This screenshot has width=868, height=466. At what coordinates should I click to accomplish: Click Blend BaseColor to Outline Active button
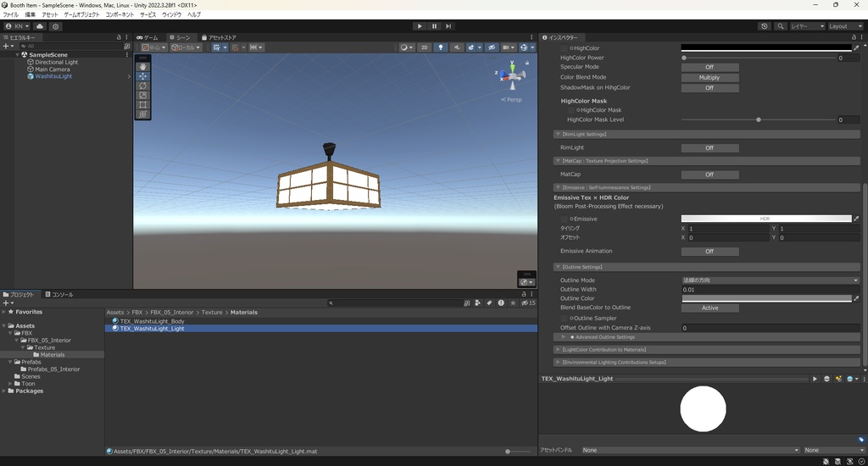(x=709, y=308)
